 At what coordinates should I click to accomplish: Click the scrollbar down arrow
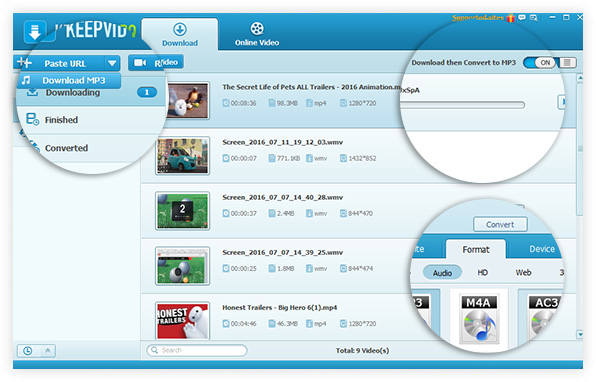[x=580, y=334]
